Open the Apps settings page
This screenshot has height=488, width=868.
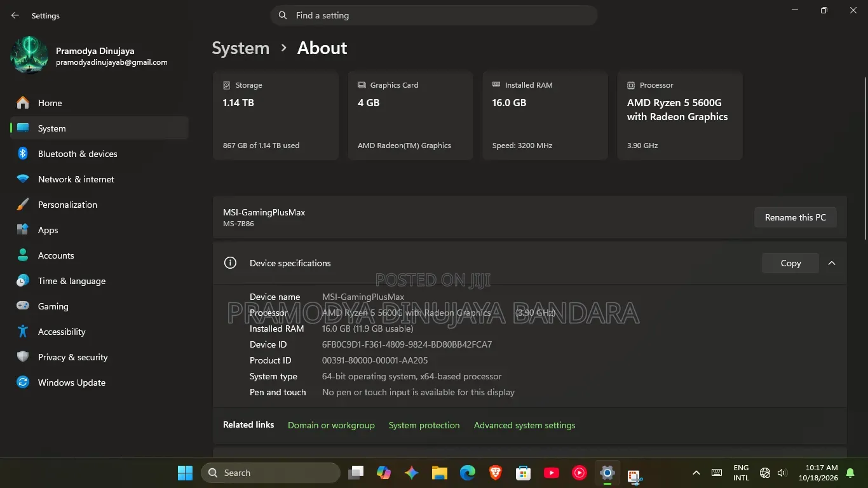(x=99, y=230)
